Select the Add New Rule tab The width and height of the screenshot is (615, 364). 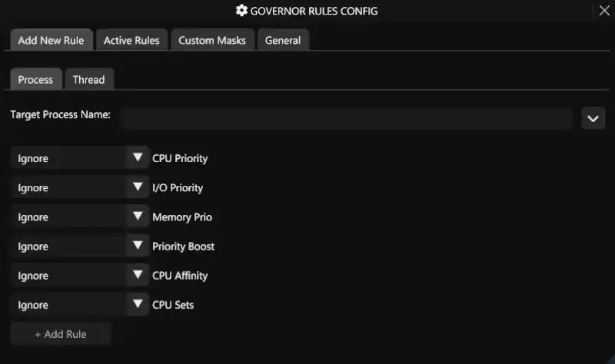coord(52,40)
